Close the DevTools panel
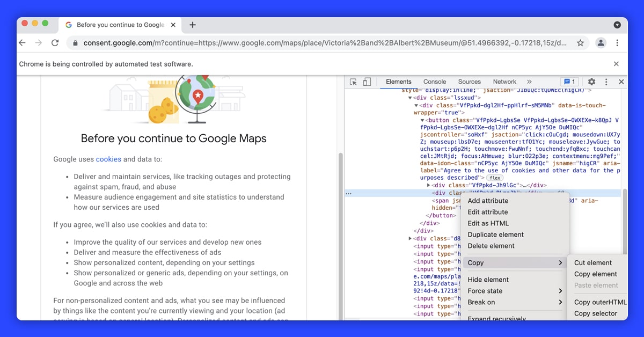Image resolution: width=644 pixels, height=337 pixels. coord(621,82)
